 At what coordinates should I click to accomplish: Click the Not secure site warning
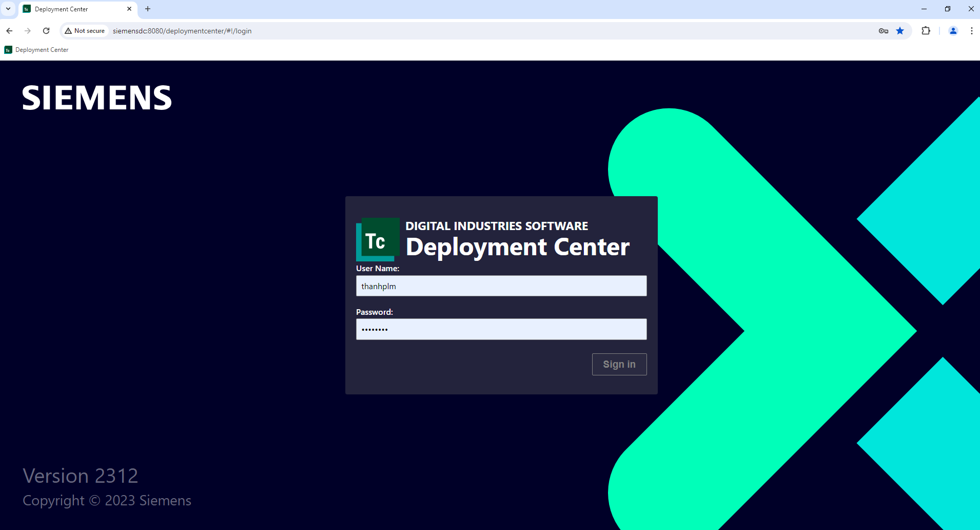tap(85, 31)
